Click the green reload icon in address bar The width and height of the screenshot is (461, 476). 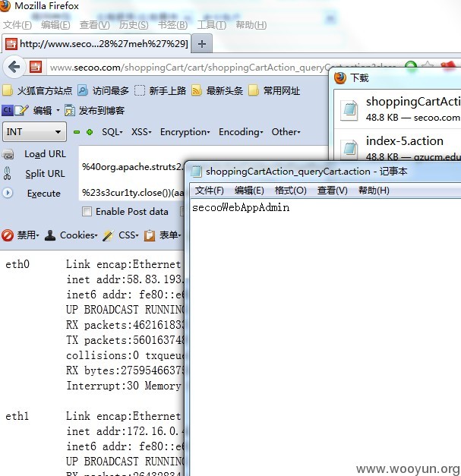click(411, 66)
